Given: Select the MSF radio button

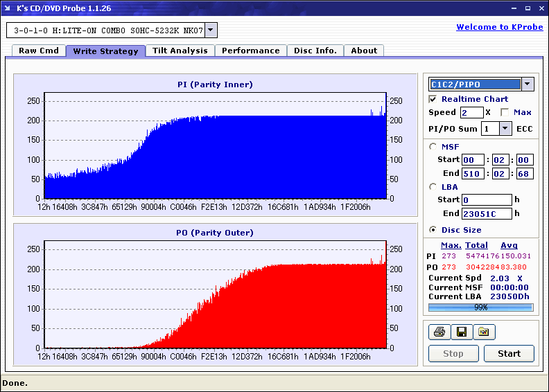Looking at the screenshot, I should pos(433,147).
